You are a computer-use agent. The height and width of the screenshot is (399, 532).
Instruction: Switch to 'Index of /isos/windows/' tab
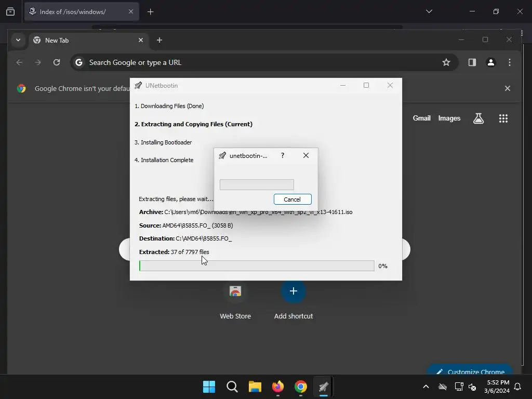82,11
